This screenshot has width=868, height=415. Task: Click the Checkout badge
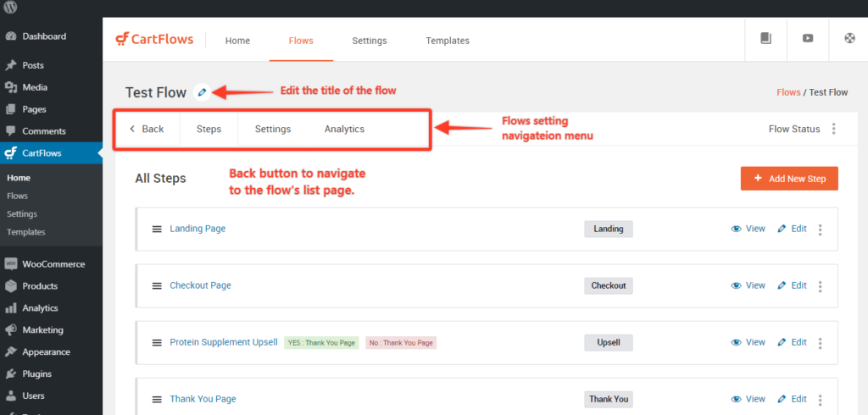609,285
